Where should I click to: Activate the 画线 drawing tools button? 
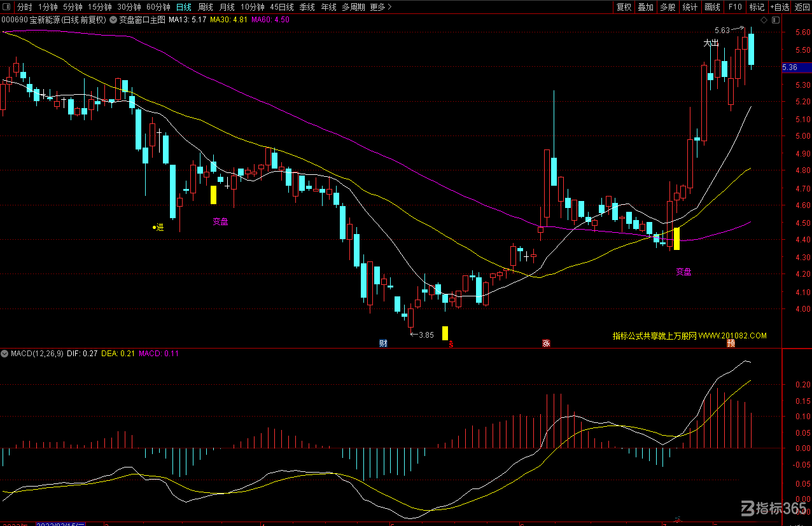(712, 7)
